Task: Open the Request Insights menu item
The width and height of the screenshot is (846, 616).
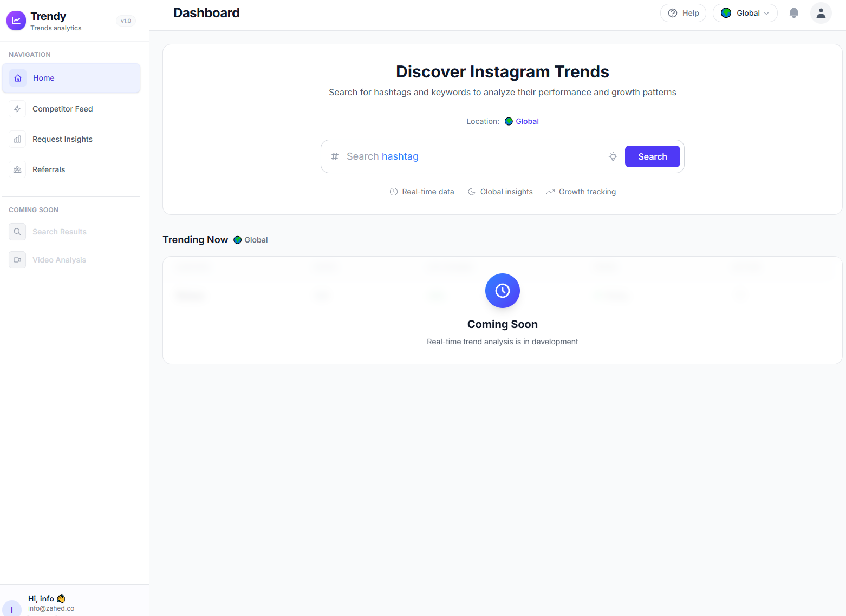Action: 62,139
